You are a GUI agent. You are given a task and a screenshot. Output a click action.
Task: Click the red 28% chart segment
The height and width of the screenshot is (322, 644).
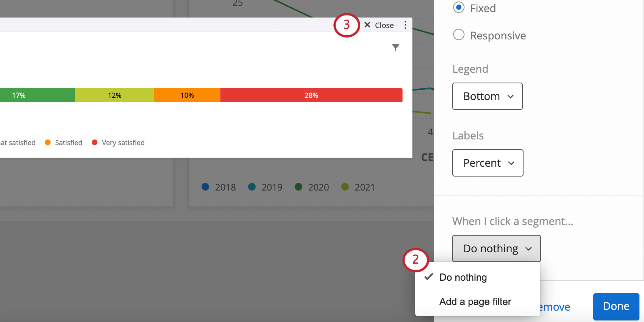(311, 95)
